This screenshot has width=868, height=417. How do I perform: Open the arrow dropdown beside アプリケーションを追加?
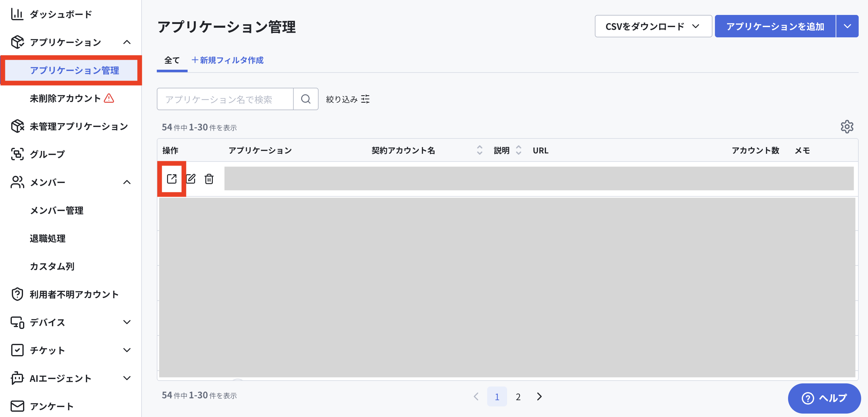pyautogui.click(x=847, y=26)
